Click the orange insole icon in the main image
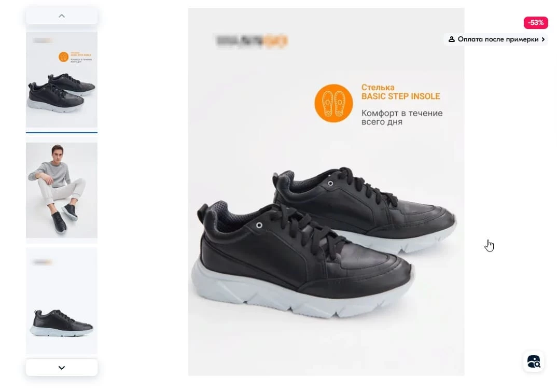The height and width of the screenshot is (392, 557). click(333, 103)
